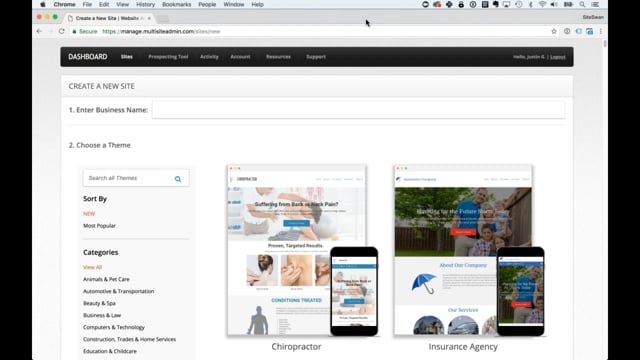Select Automotive & Transportation category

click(x=118, y=291)
